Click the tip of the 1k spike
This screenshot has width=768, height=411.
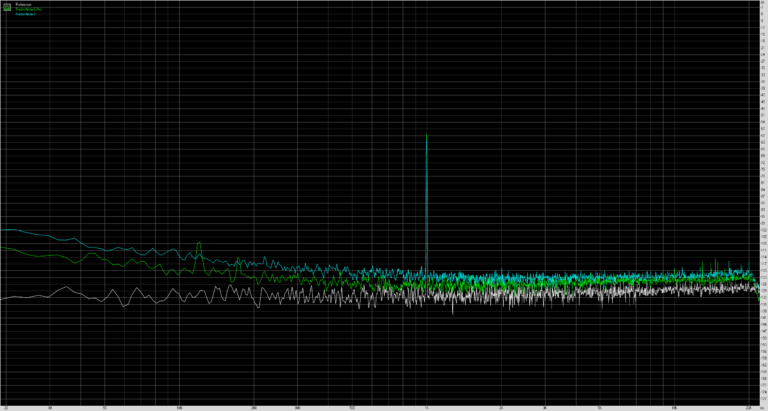pyautogui.click(x=427, y=134)
